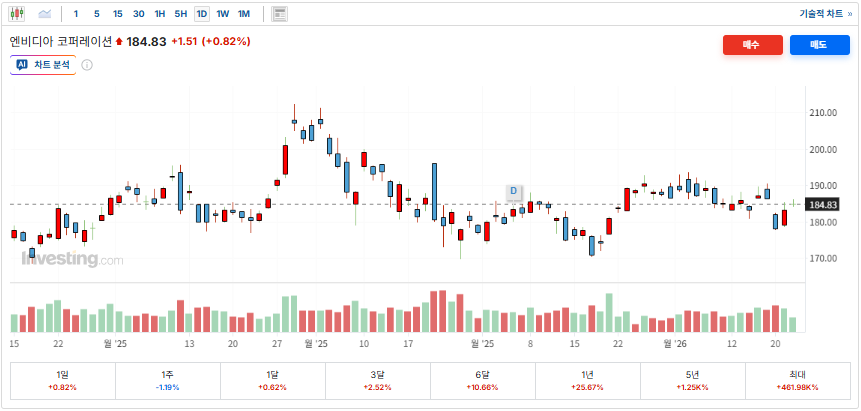Open the AI 차트 분석 button

point(43,65)
